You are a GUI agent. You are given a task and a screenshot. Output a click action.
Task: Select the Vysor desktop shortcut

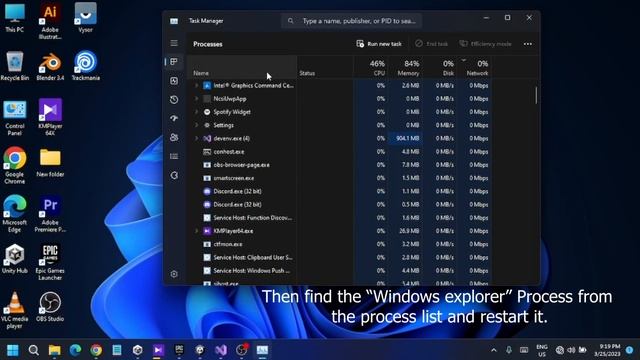(85, 18)
